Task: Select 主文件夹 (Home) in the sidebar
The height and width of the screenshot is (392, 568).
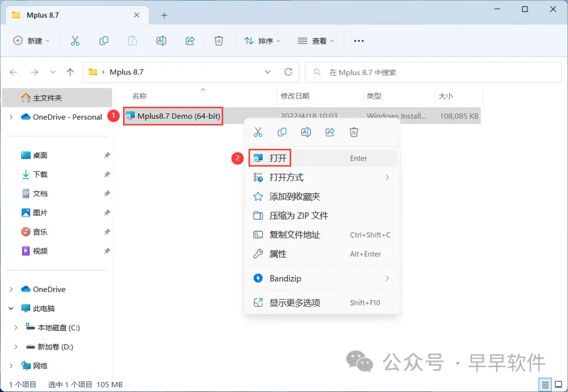Action: point(57,98)
